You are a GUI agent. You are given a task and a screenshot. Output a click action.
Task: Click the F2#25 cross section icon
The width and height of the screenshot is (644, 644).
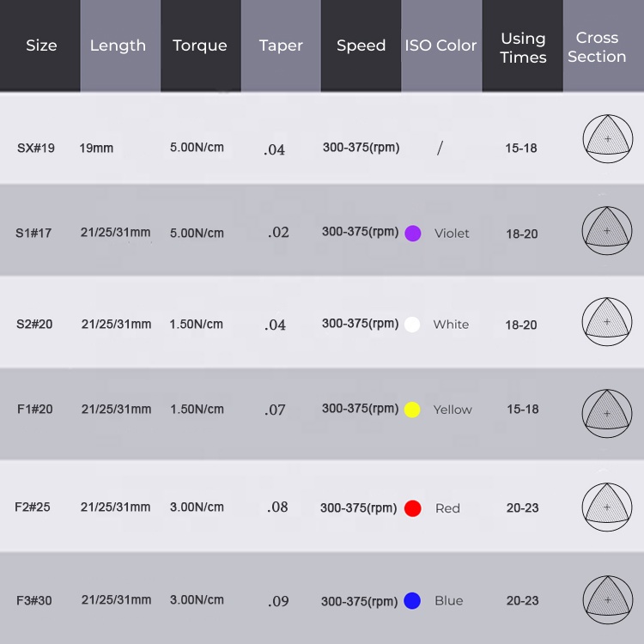(x=607, y=507)
